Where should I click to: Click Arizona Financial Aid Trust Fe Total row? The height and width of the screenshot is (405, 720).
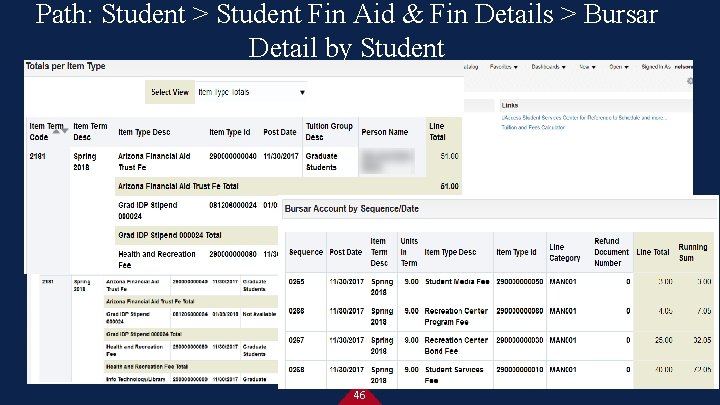[x=288, y=186]
